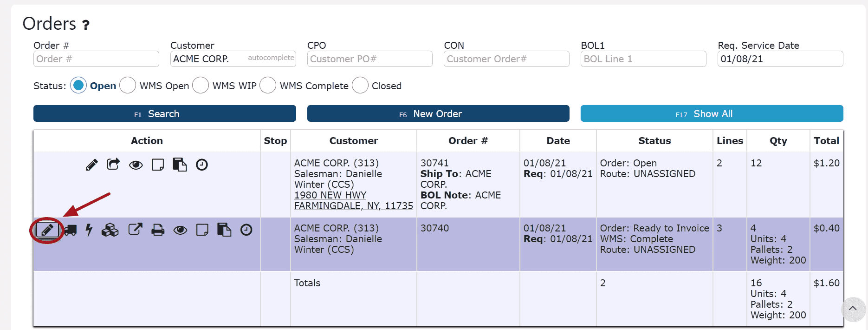Click the sticky note icon for order 30741
Viewport: 868px width, 330px height.
click(x=158, y=165)
